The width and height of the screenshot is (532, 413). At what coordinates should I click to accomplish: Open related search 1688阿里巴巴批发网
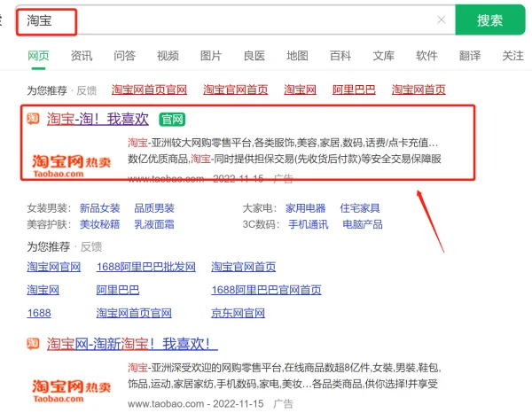(x=146, y=267)
